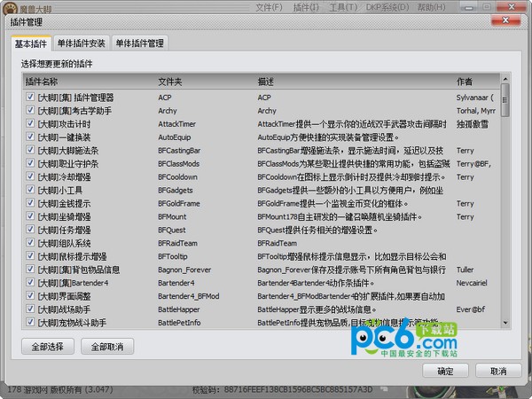Uncheck the 任务增强 BFQuest checkbox
The height and width of the screenshot is (399, 532).
[30, 230]
